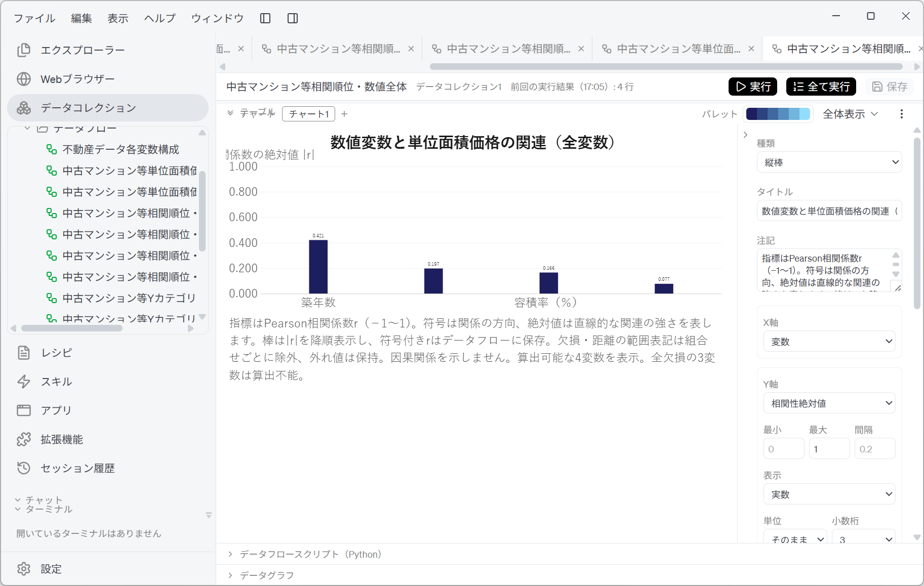Collapse the chart settings panel arrow
924x586 pixels.
tap(745, 135)
